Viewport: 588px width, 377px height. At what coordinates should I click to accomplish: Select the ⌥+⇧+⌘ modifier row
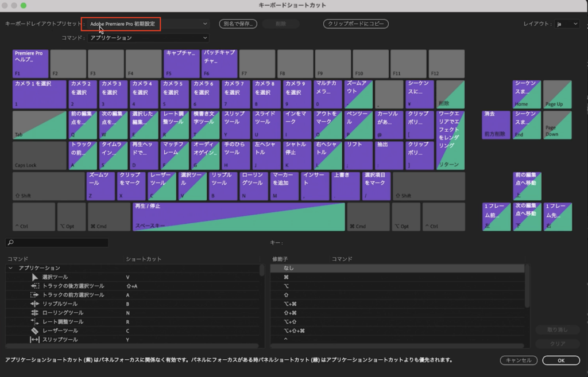(x=397, y=331)
